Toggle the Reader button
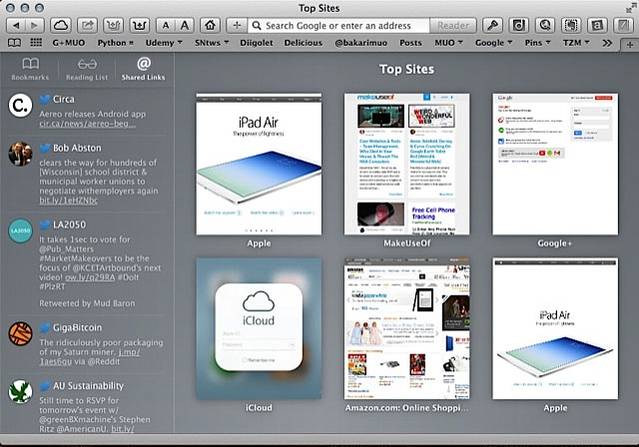Viewport: 639px width, 447px height. (x=453, y=26)
